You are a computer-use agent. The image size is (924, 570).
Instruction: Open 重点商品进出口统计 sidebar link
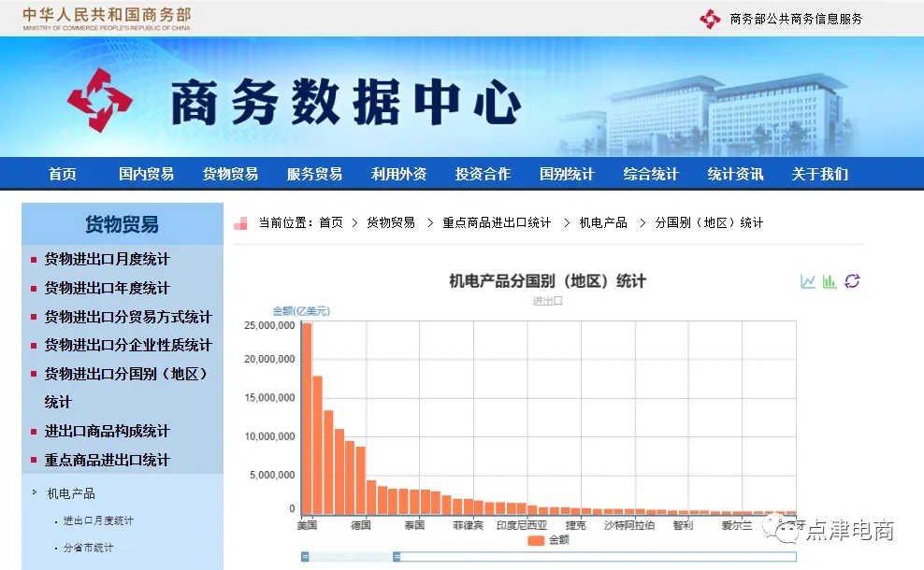point(108,460)
